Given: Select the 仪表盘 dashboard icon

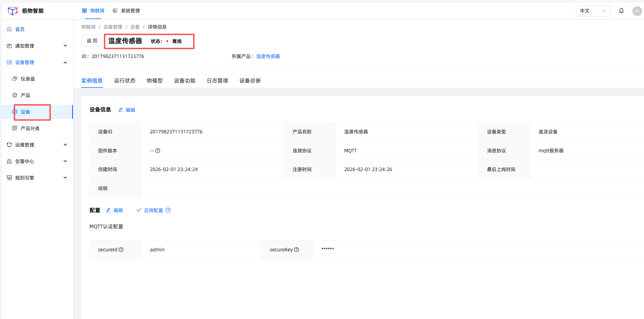Looking at the screenshot, I should coord(15,79).
